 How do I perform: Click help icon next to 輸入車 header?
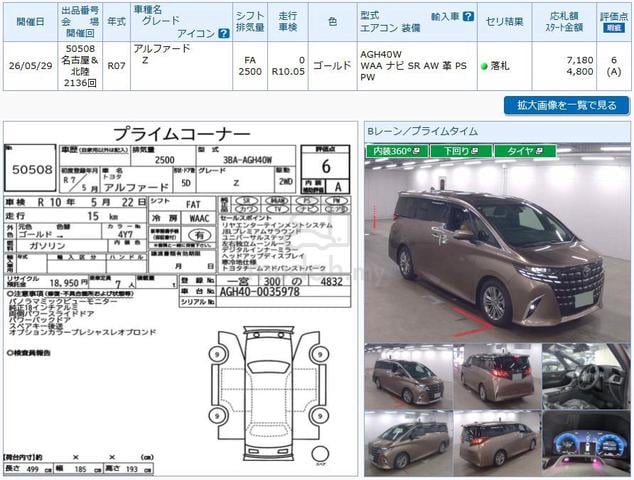point(468,16)
